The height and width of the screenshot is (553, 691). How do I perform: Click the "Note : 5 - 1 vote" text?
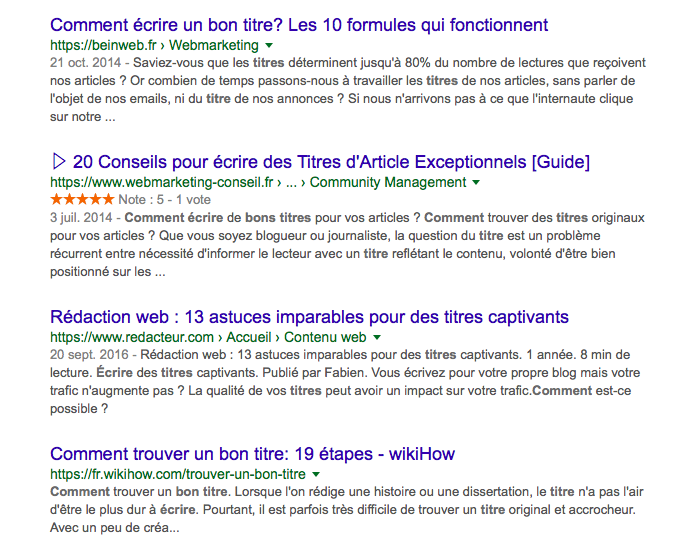point(165,199)
